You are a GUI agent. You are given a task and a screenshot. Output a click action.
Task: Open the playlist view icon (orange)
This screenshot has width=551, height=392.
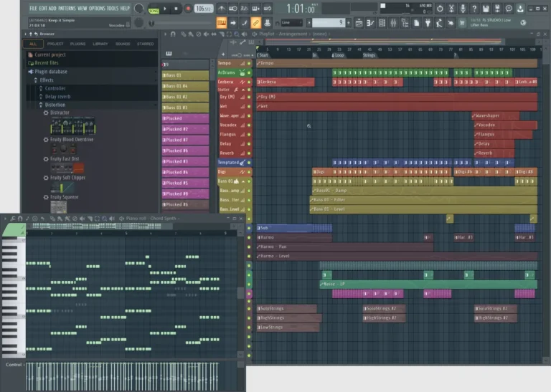click(x=222, y=23)
